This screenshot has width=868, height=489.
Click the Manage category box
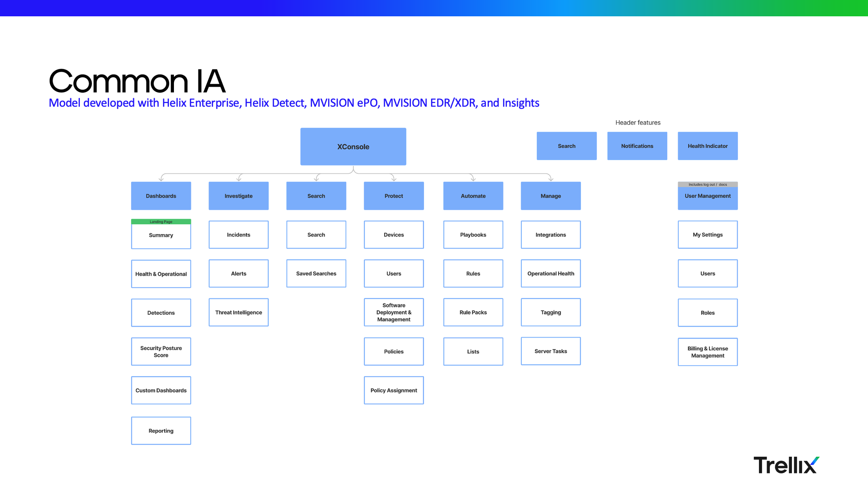pyautogui.click(x=550, y=196)
